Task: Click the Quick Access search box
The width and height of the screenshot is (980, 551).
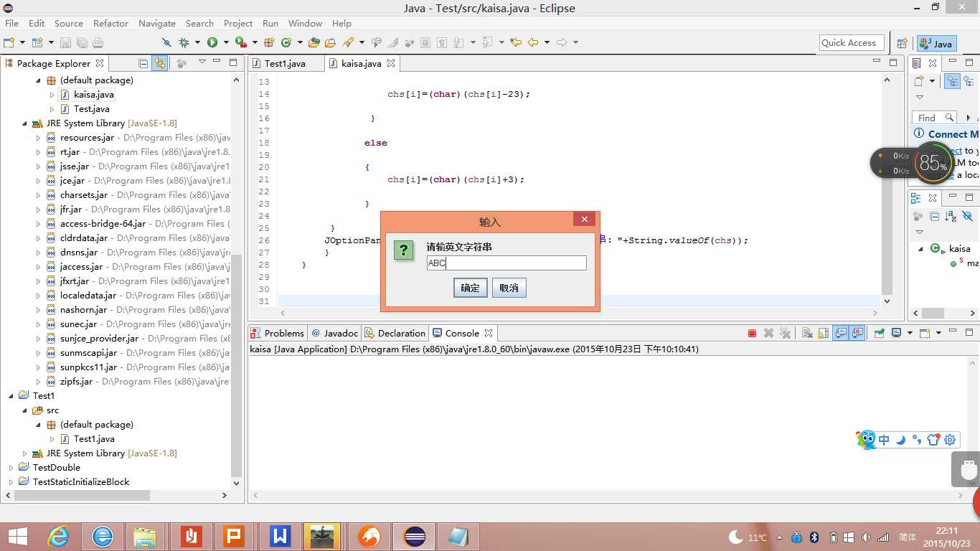Action: (850, 43)
